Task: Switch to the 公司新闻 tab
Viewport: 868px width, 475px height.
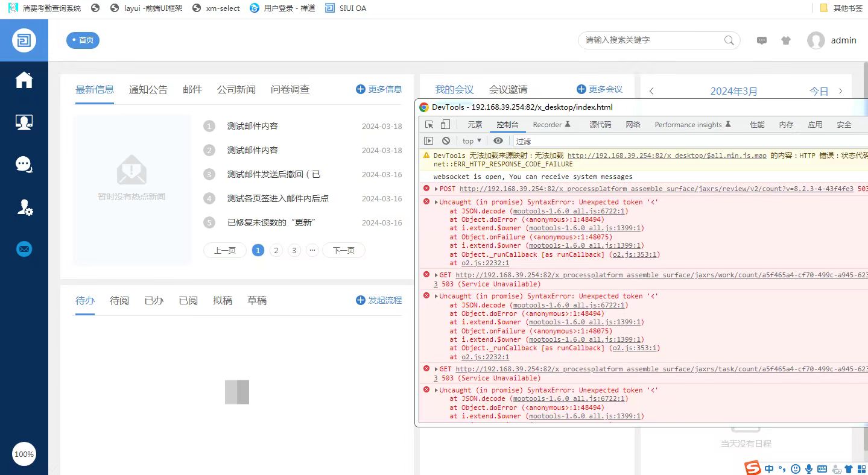Action: click(236, 90)
